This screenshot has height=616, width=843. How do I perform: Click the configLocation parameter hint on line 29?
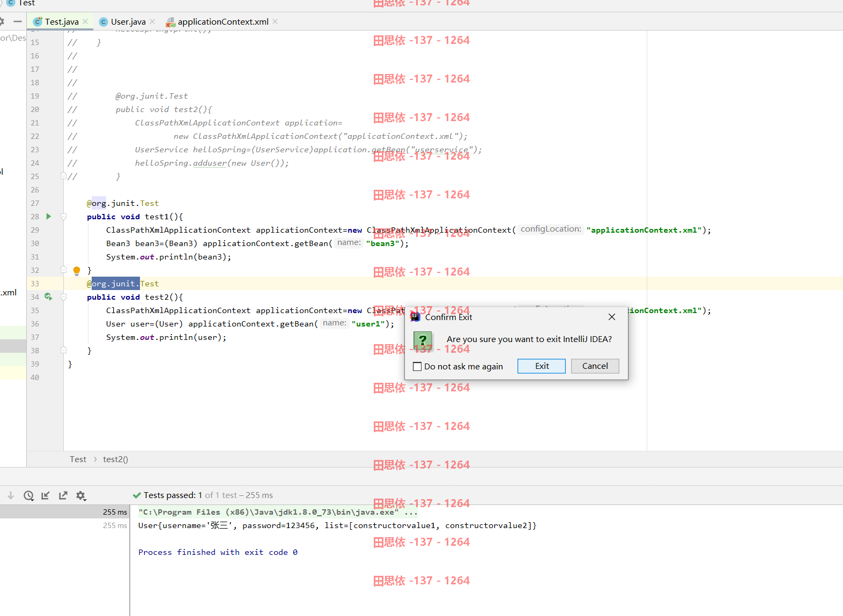[551, 229]
